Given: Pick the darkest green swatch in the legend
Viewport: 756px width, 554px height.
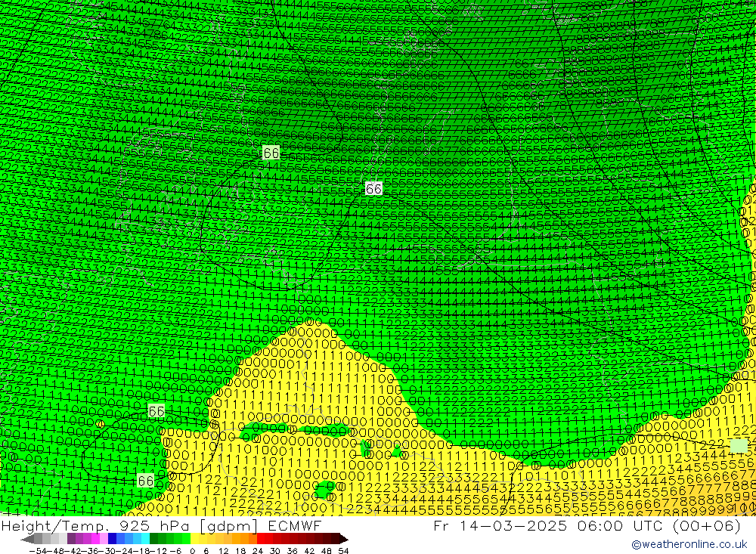Looking at the screenshot, I should (153, 539).
